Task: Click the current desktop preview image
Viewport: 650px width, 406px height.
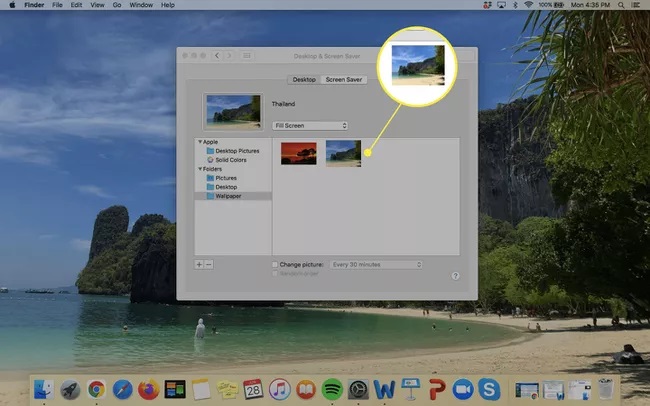Action: coord(233,112)
